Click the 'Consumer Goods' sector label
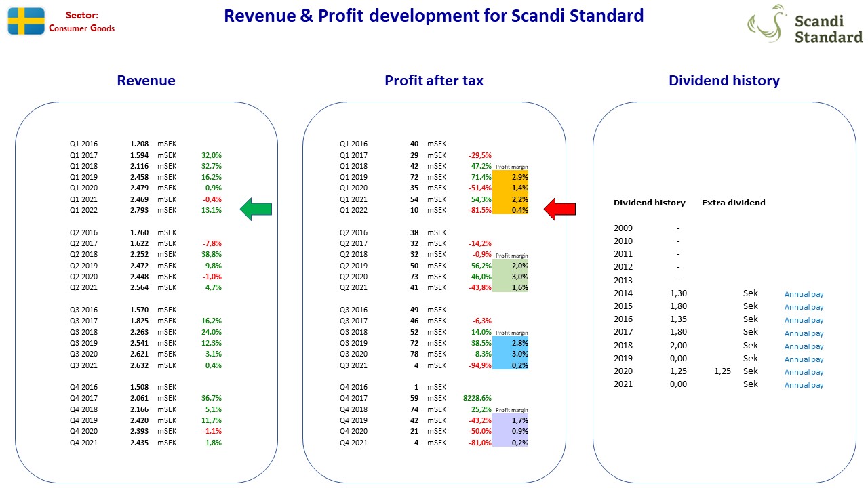Viewport: 868px width, 488px height. [82, 28]
